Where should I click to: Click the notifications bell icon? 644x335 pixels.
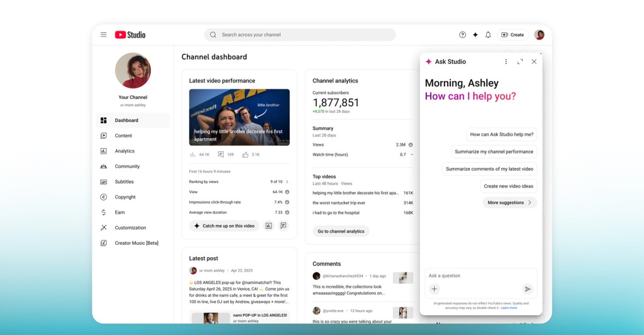[488, 34]
